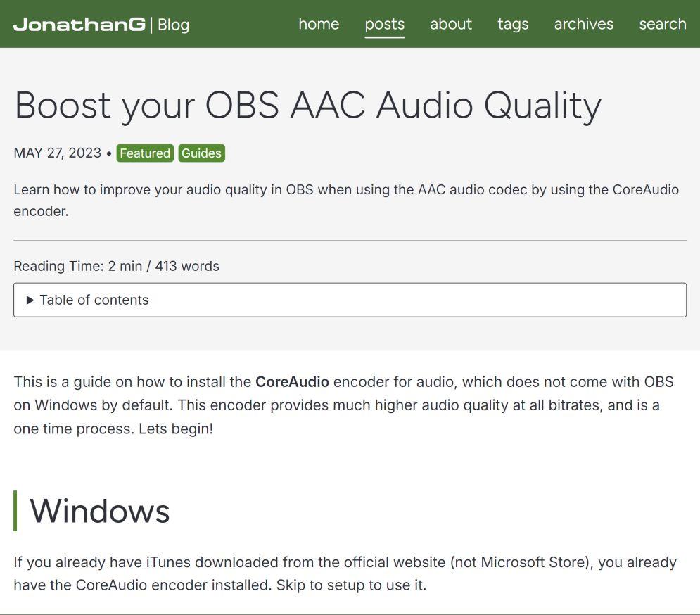Select the Guides tag badge

(x=201, y=153)
